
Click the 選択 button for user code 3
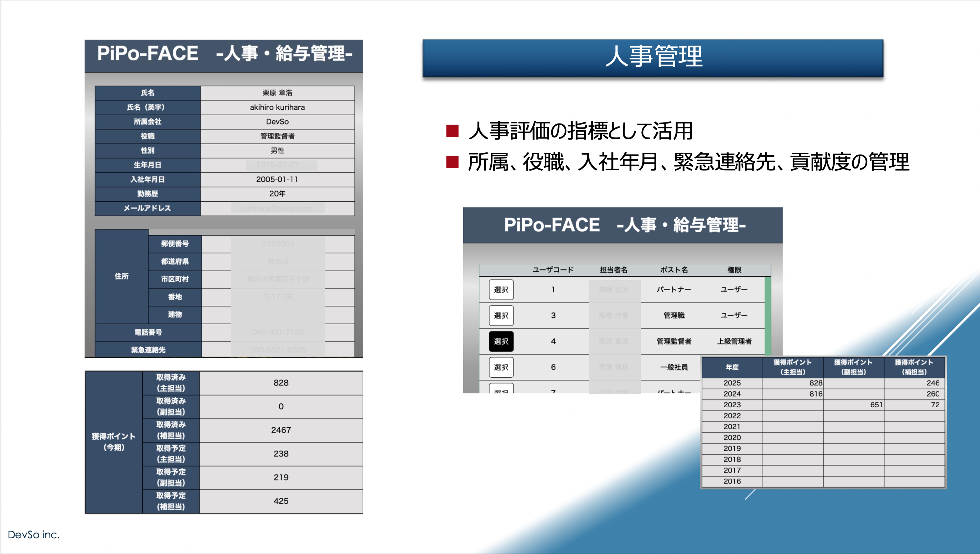click(501, 316)
